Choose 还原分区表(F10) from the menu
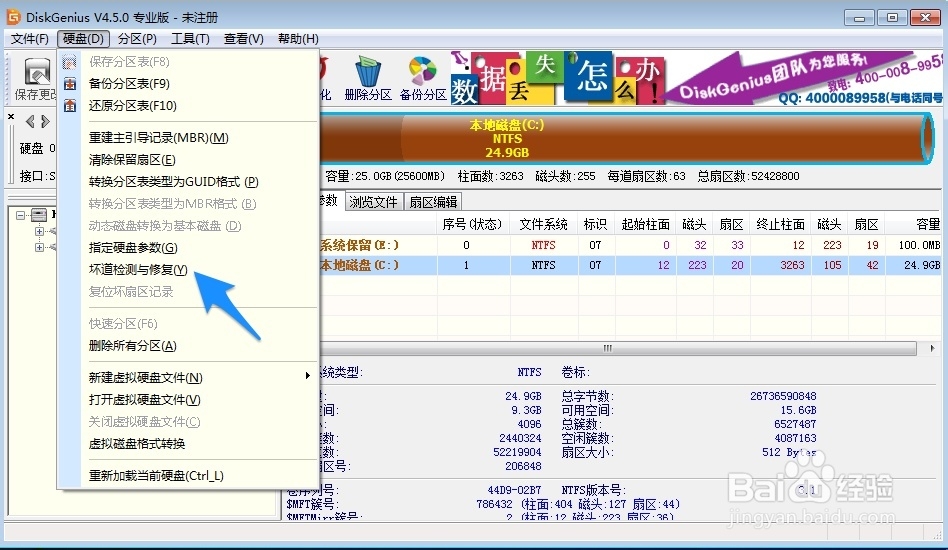Image resolution: width=948 pixels, height=550 pixels. (132, 106)
